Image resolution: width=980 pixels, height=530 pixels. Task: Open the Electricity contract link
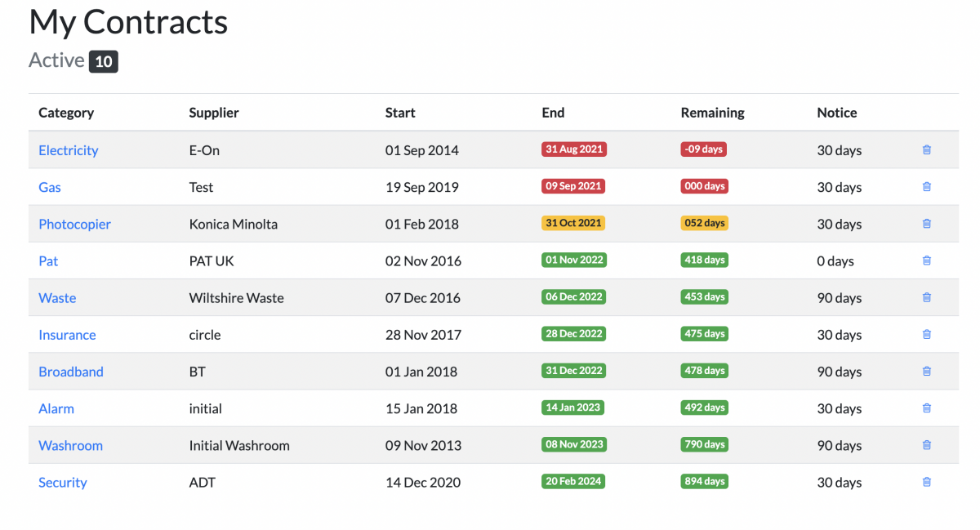69,150
